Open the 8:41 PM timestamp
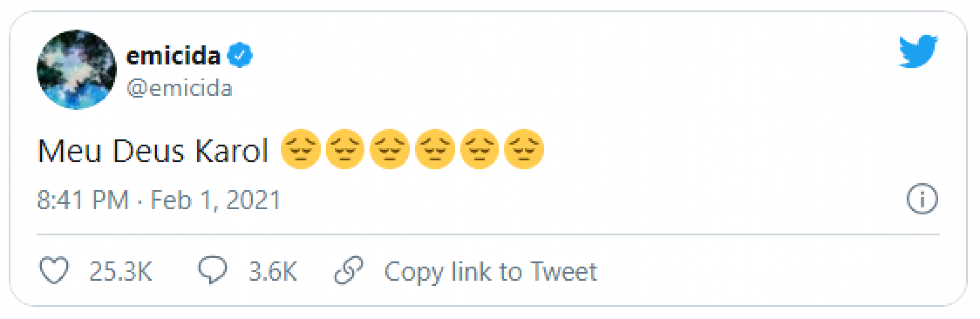Screen dimensions: 980x319 [83, 200]
